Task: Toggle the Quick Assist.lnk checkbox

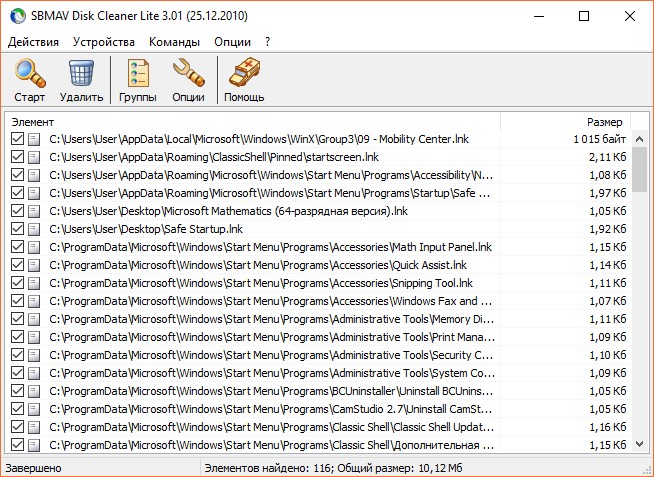Action: [x=17, y=264]
